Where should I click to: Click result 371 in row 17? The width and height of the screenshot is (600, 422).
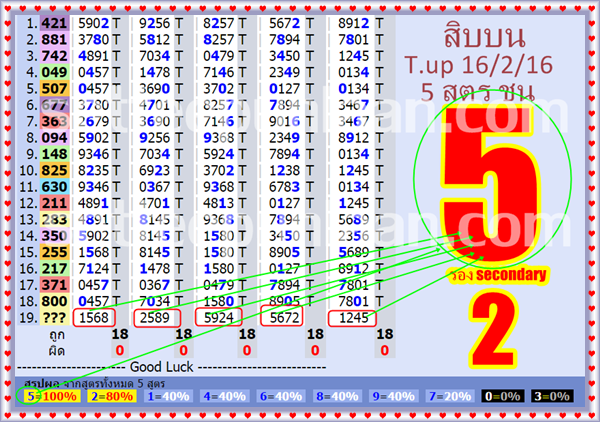54,285
